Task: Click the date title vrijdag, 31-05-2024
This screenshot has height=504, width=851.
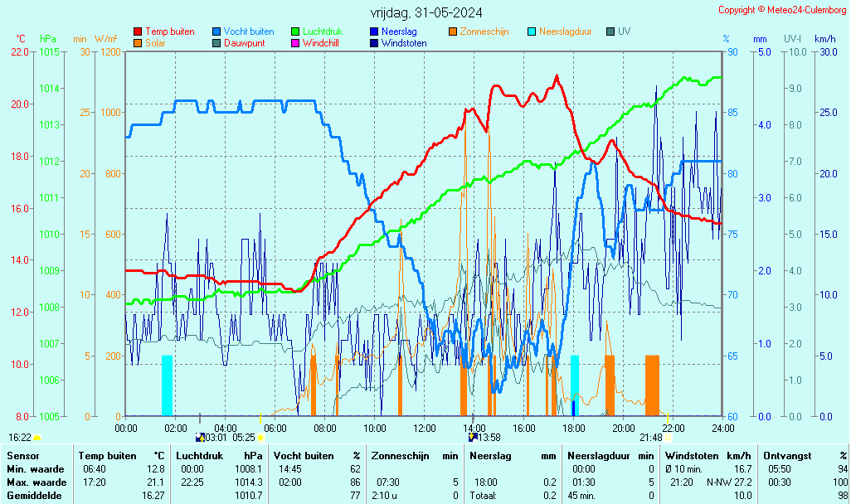Action: coord(426,12)
